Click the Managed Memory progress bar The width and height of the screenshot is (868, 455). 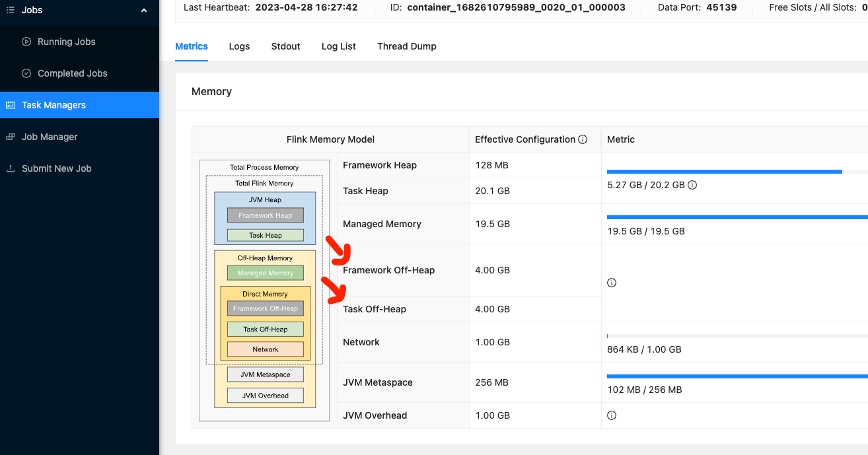pyautogui.click(x=737, y=217)
